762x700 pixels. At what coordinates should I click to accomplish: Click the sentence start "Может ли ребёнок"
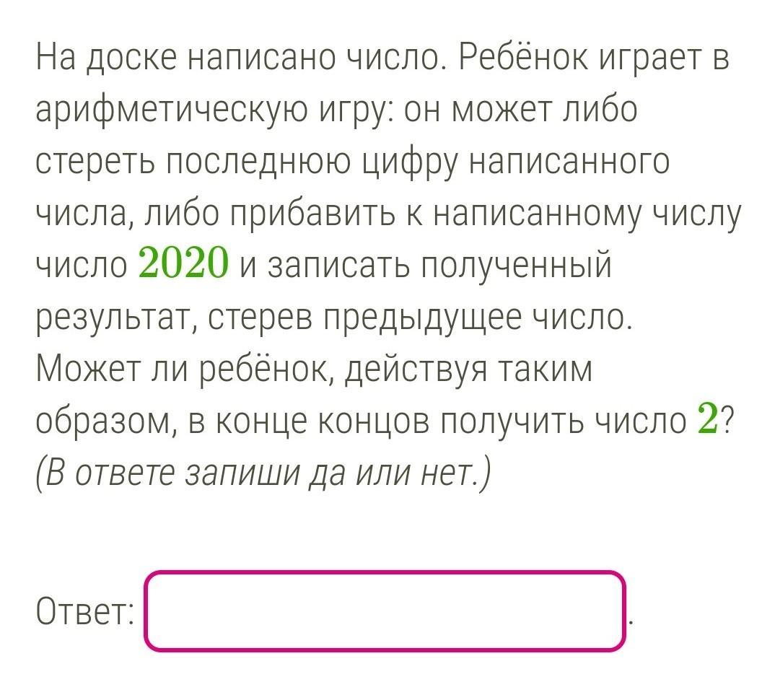click(185, 370)
